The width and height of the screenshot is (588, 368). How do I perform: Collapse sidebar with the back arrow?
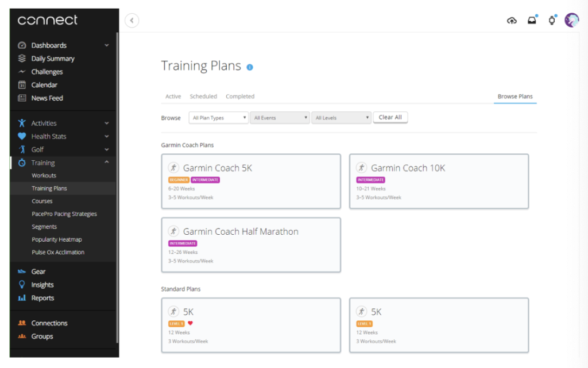click(x=132, y=21)
